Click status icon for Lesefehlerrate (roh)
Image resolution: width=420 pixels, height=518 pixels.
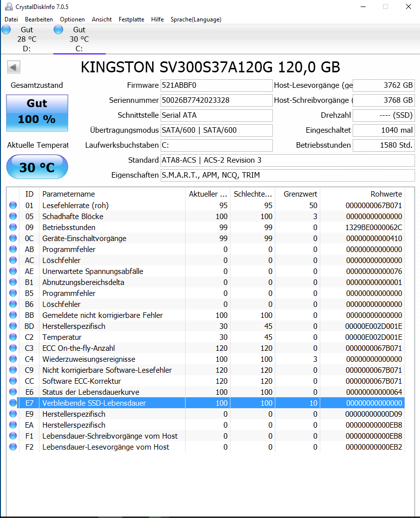click(x=13, y=205)
